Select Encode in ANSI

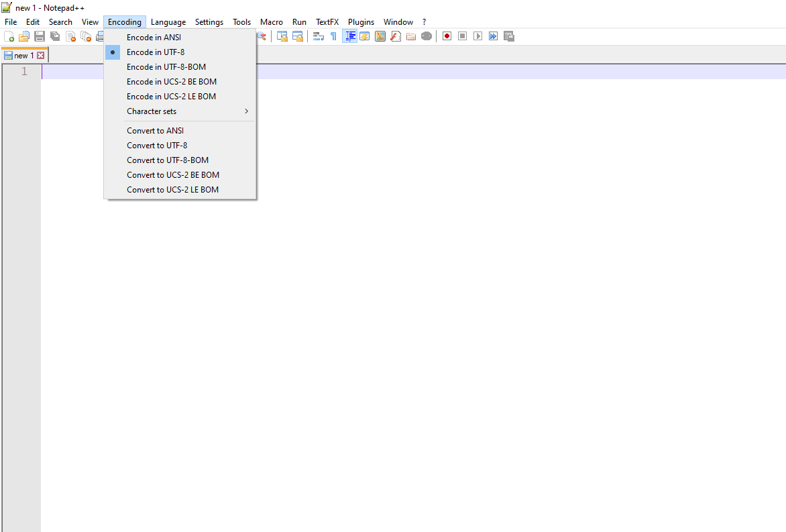180,37
